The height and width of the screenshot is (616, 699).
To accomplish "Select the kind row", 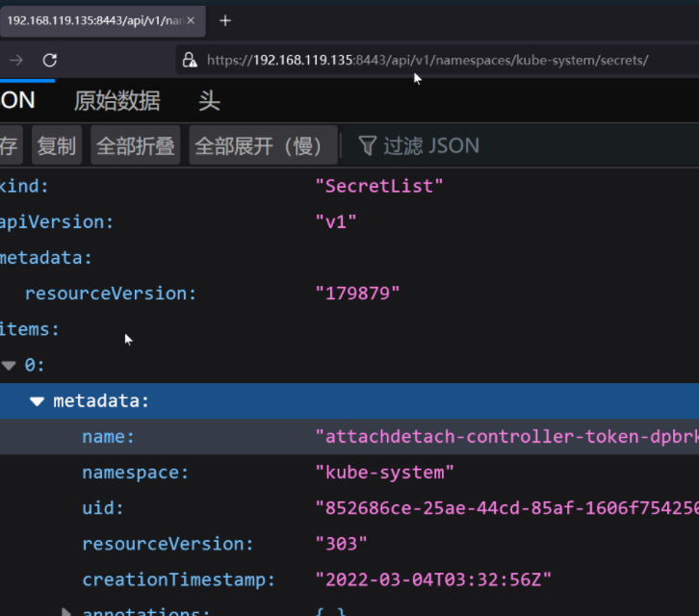I will coord(349,187).
